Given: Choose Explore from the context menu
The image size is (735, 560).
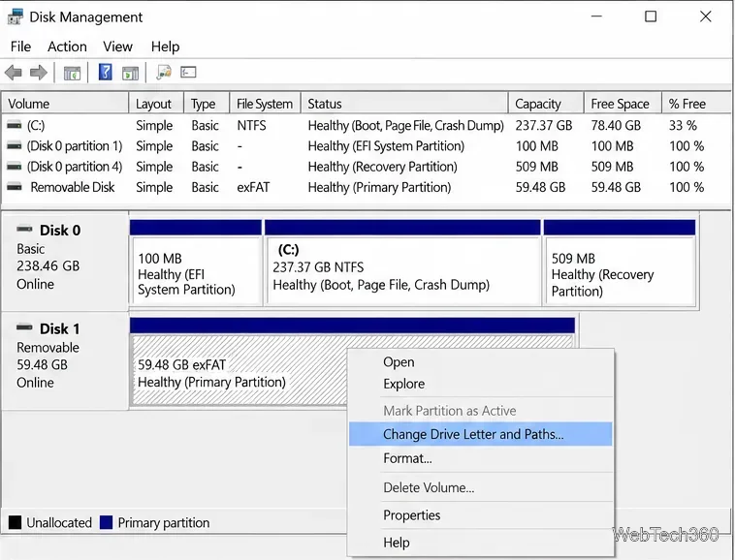Looking at the screenshot, I should [x=481, y=384].
